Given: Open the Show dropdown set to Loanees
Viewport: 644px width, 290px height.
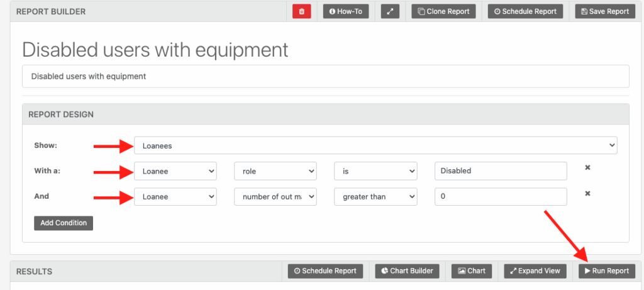Looking at the screenshot, I should (x=375, y=145).
